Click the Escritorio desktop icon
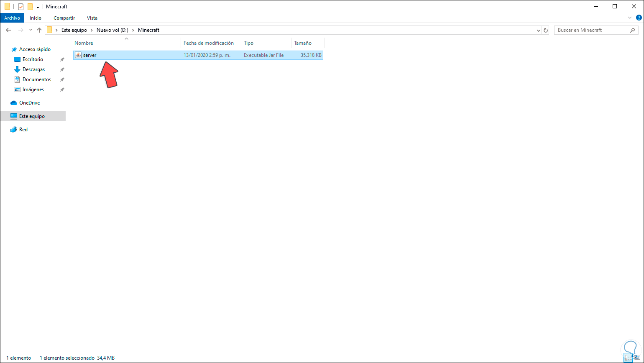The image size is (644, 363). (17, 59)
